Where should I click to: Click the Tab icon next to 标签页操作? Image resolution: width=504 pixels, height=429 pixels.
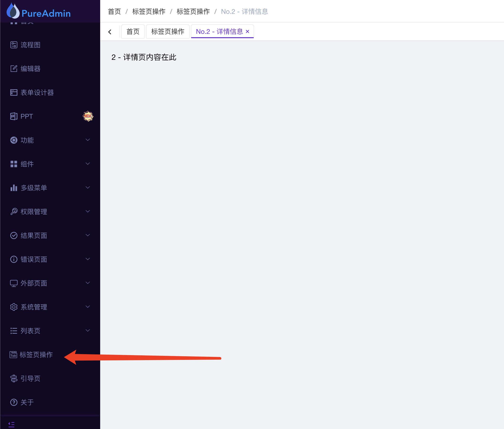click(14, 355)
